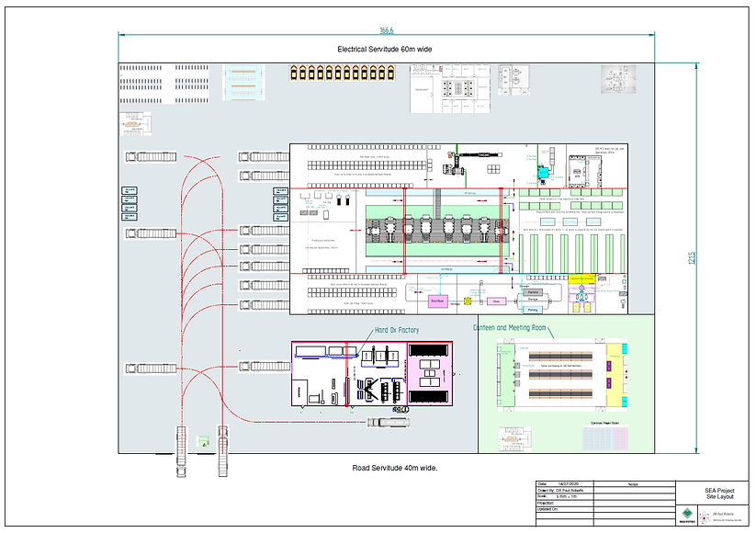Select the light blue Priming box
This screenshot has width=756, height=533.
(x=533, y=310)
